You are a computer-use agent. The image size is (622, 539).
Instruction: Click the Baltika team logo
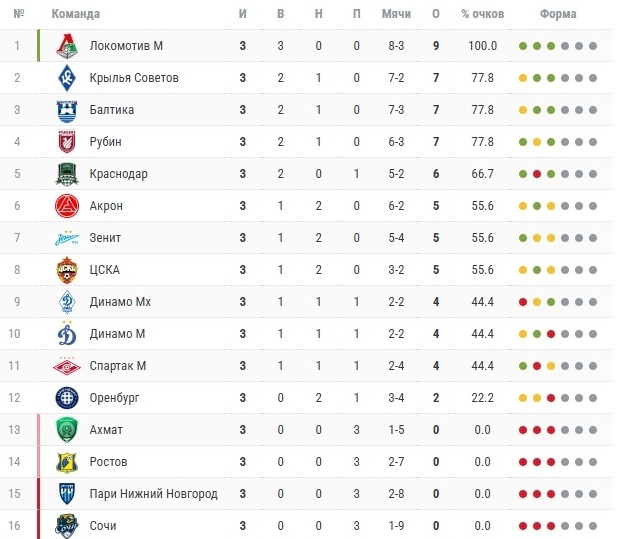pos(67,110)
